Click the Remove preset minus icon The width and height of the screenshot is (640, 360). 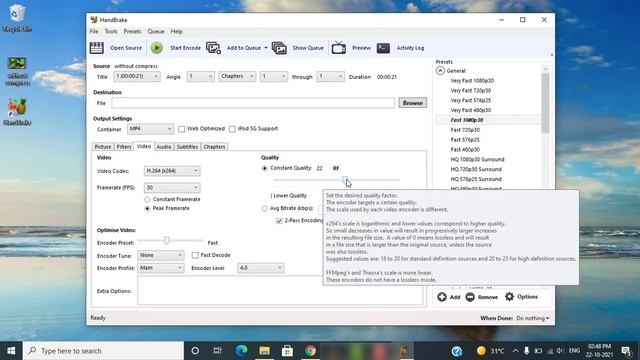470,297
